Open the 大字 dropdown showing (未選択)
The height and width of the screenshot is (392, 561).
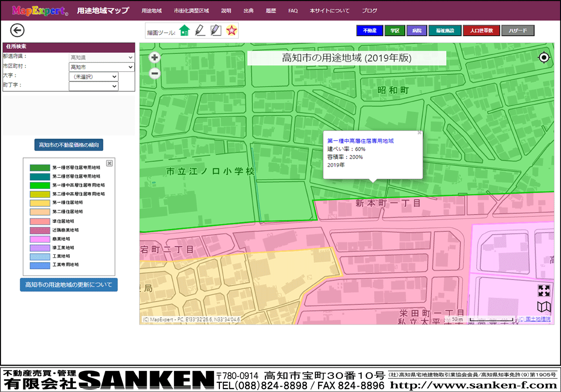coord(93,77)
